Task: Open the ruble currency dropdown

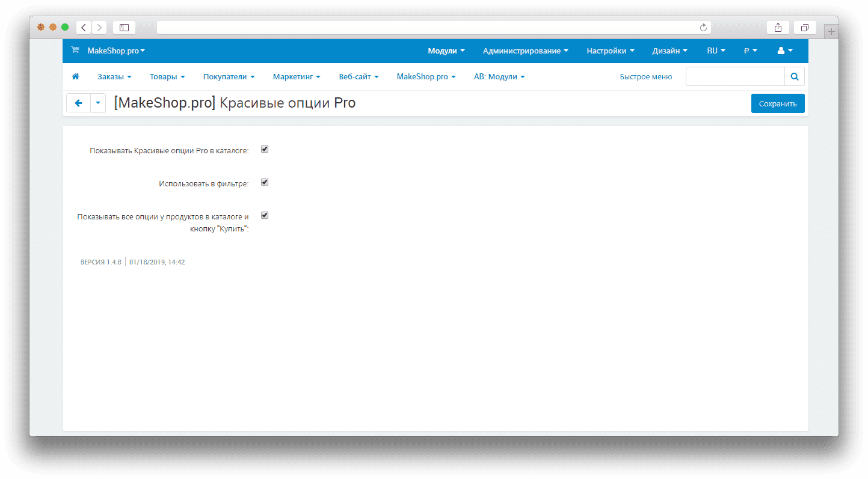Action: coord(751,51)
